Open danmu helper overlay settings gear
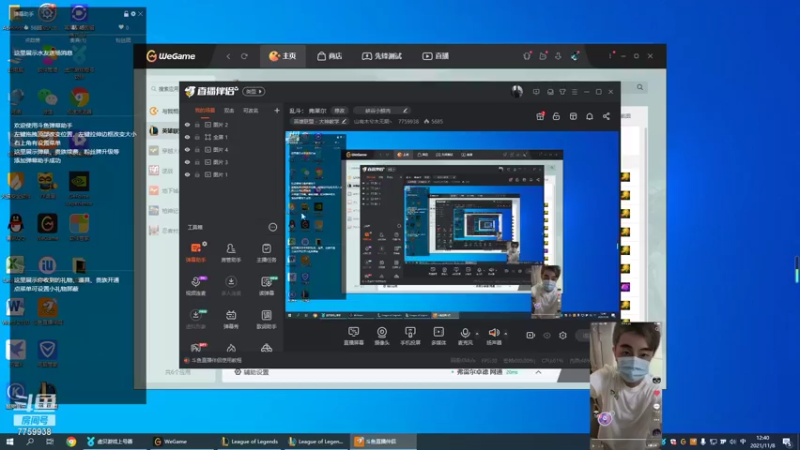The image size is (800, 450). [133, 14]
